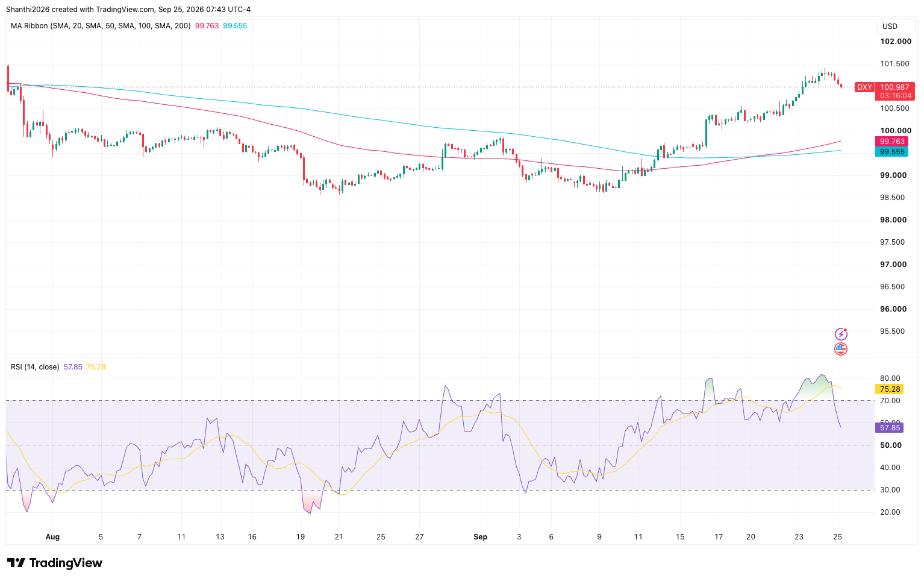The width and height of the screenshot is (924, 581).
Task: Click the cyan 99.555 value in MA legend
Action: pos(235,26)
